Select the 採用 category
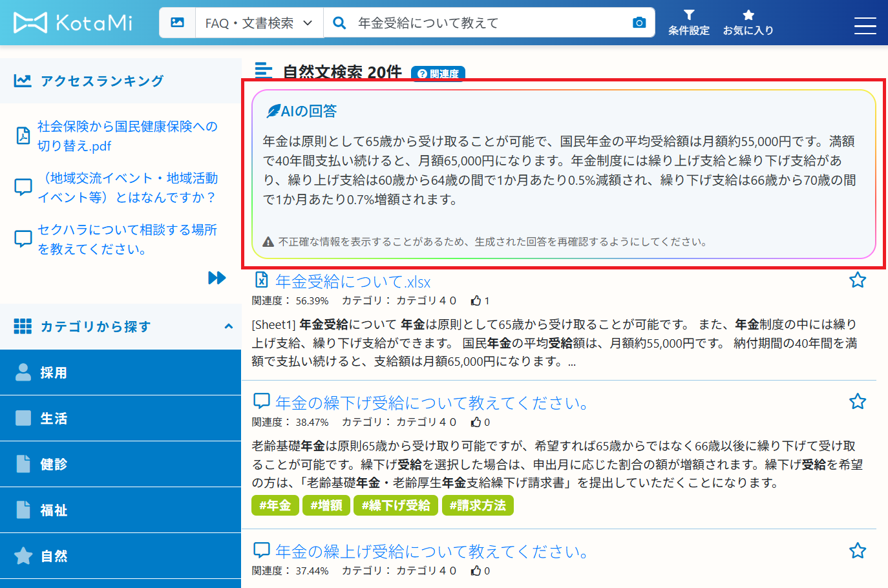888x588 pixels. 120,372
